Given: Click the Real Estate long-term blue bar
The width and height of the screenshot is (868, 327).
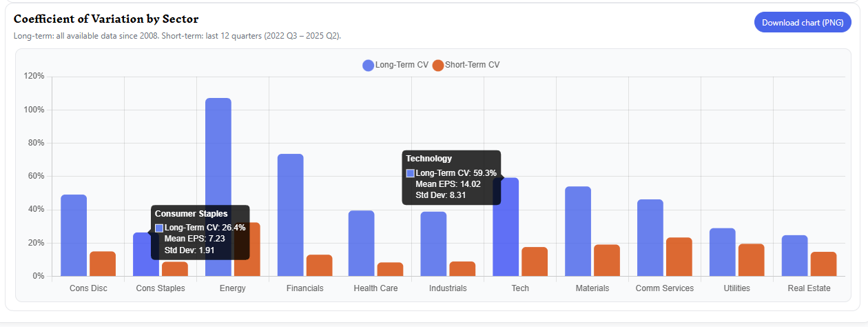Looking at the screenshot, I should (x=794, y=255).
